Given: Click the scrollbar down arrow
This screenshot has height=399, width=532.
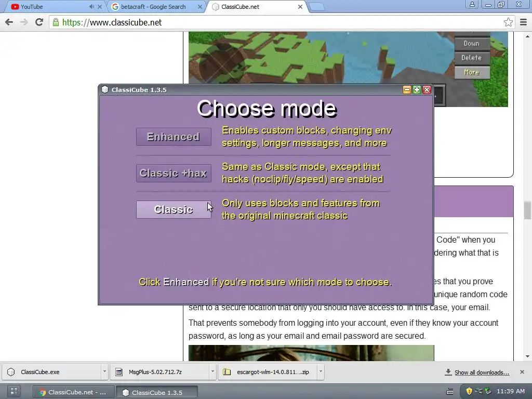Looking at the screenshot, I should [527, 356].
